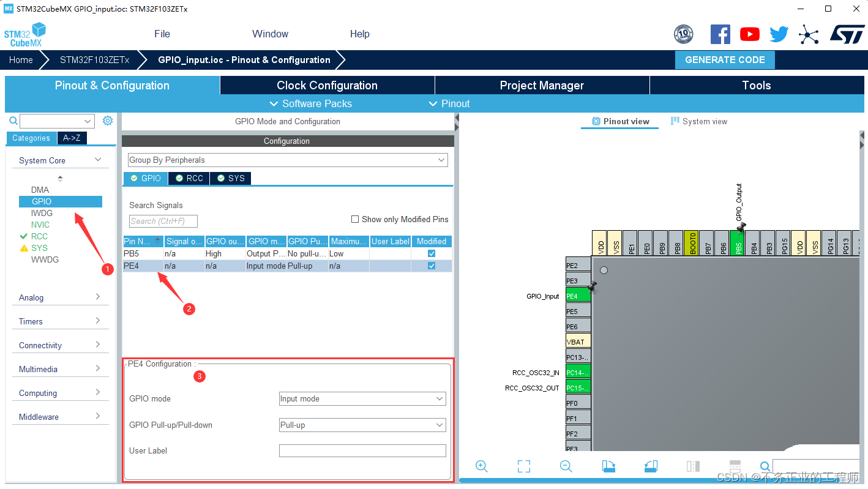Expand the Software Packs menu
Viewport: 868px width, 489px height.
(311, 103)
